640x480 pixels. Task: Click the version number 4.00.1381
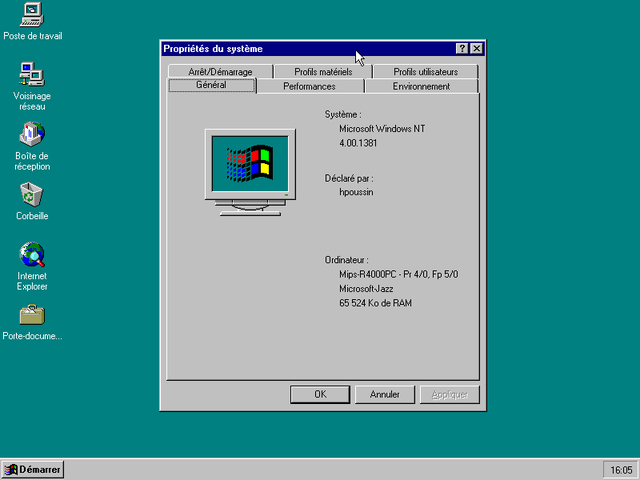[358, 143]
